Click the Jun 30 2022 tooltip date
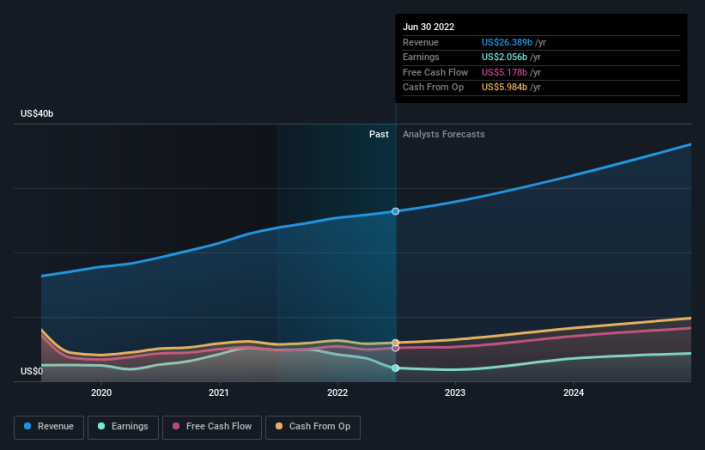705x450 pixels. [426, 27]
